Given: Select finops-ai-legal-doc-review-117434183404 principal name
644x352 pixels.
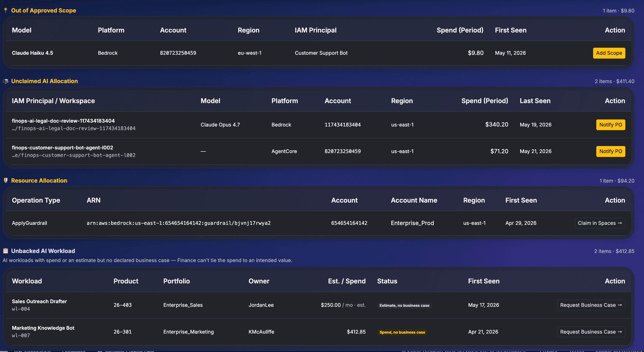Looking at the screenshot, I should click(x=63, y=121).
